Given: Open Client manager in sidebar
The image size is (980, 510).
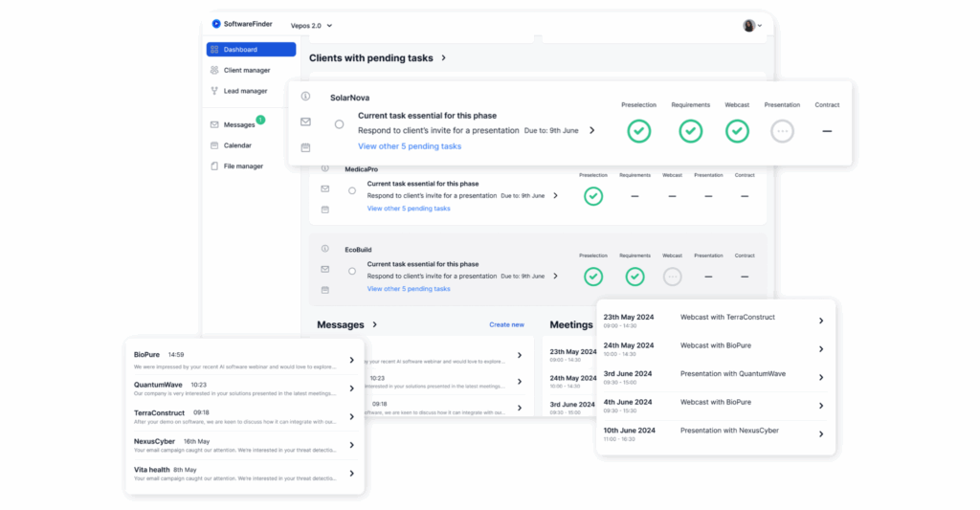Looking at the screenshot, I should (x=247, y=70).
